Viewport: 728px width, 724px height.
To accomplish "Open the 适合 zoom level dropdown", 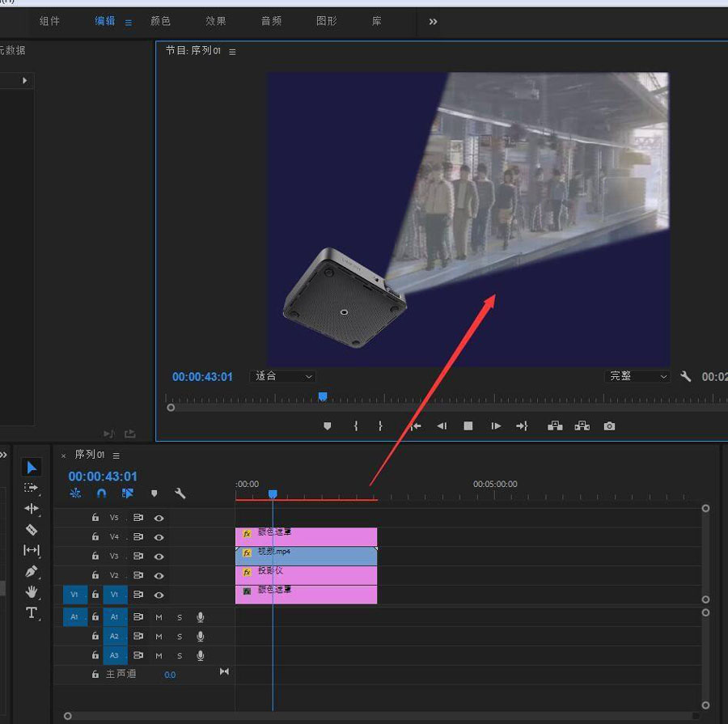I will [284, 376].
